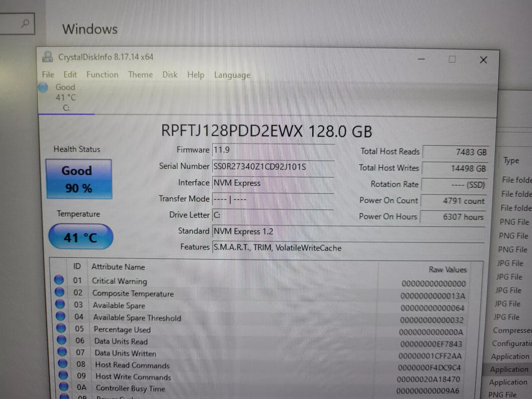Screen dimensions: 532x399
Task: Open the File menu
Action: 48,74
